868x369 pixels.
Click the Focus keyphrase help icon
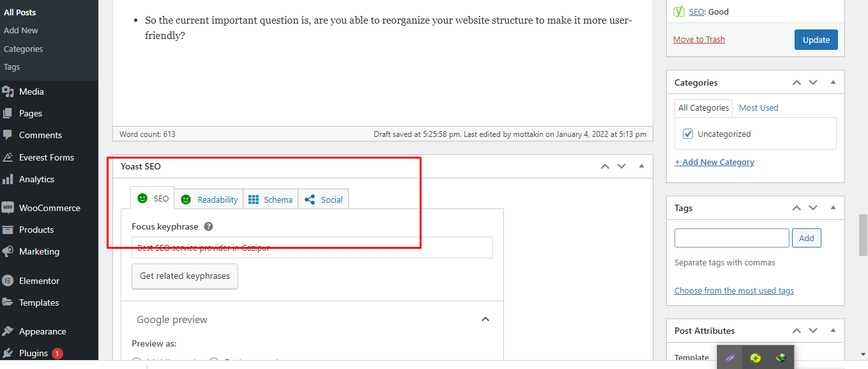(208, 226)
